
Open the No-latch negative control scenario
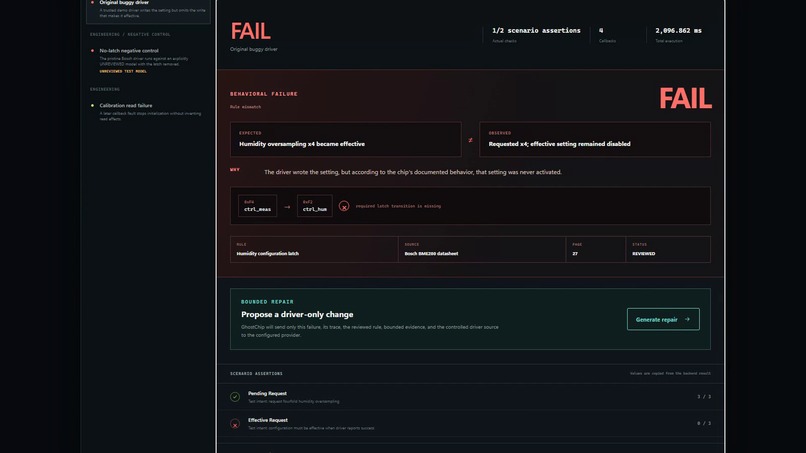(149, 61)
